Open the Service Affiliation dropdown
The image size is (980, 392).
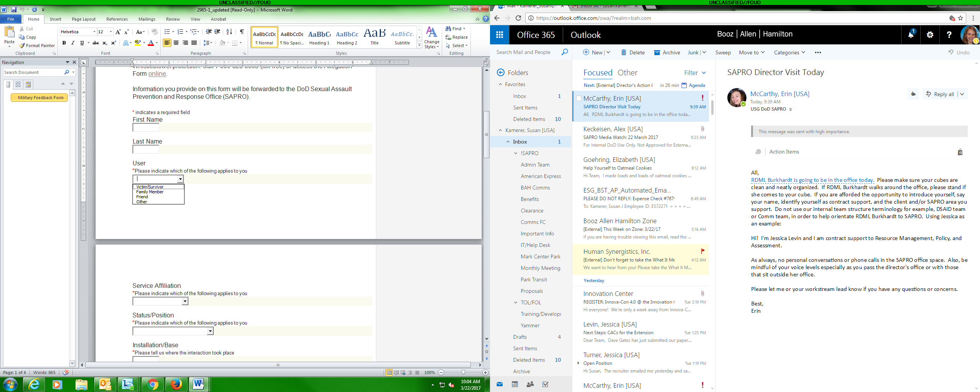pyautogui.click(x=185, y=301)
